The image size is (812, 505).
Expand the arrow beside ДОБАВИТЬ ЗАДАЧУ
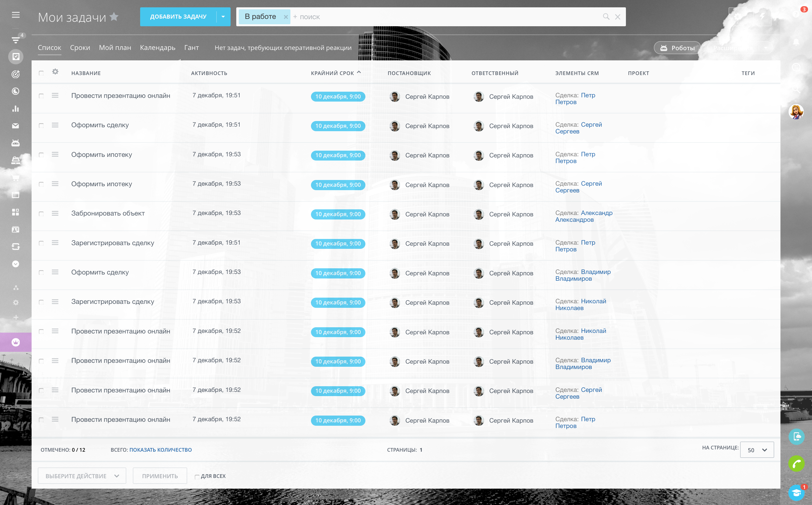tap(223, 17)
